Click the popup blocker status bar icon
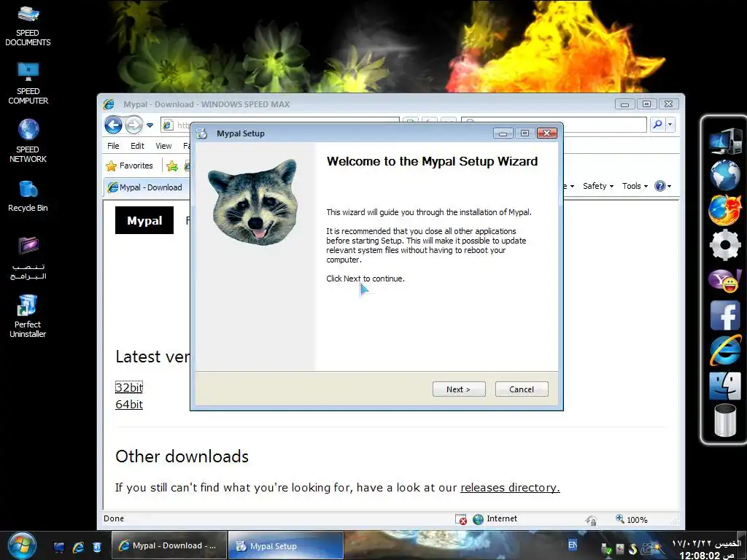 (x=461, y=519)
